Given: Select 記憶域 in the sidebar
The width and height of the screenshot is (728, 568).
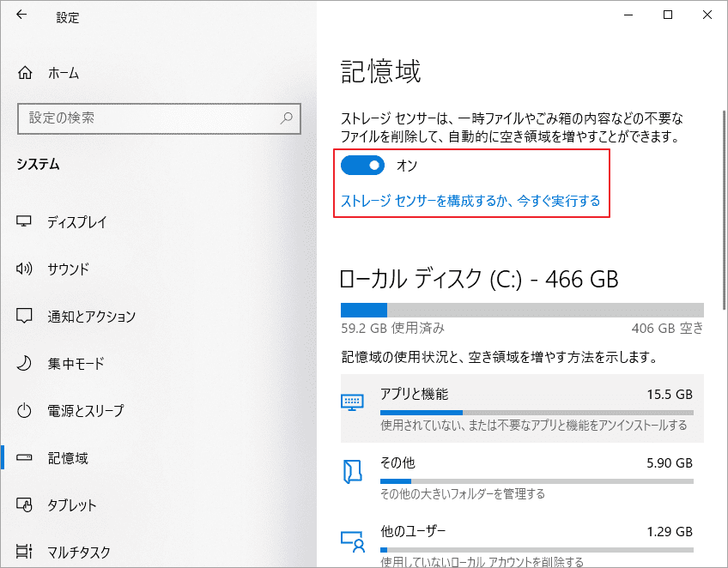Looking at the screenshot, I should click(x=159, y=458).
